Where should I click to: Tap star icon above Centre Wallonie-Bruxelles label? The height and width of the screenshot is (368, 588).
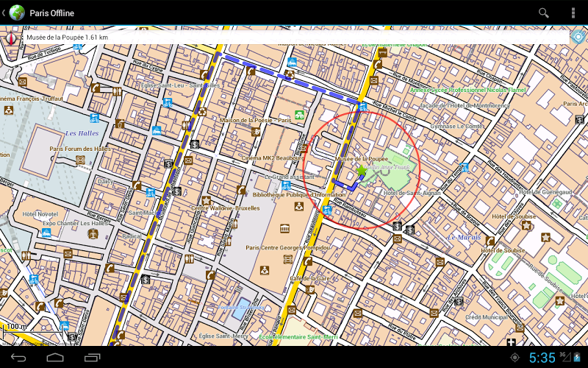click(206, 200)
